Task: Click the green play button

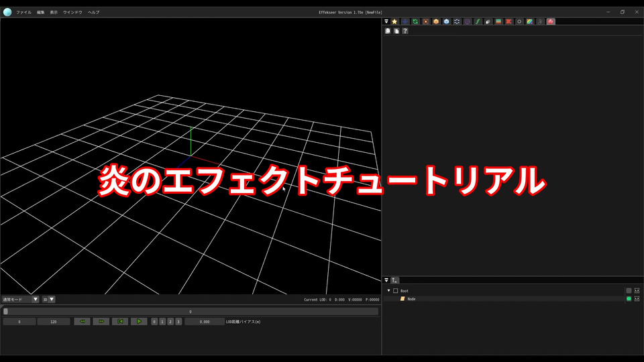Action: [x=139, y=321]
